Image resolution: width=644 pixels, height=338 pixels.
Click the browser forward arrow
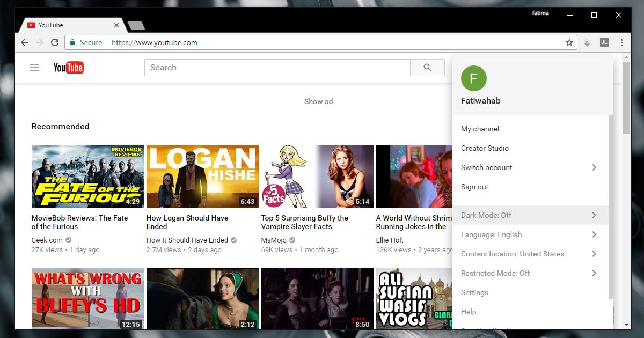[x=39, y=42]
